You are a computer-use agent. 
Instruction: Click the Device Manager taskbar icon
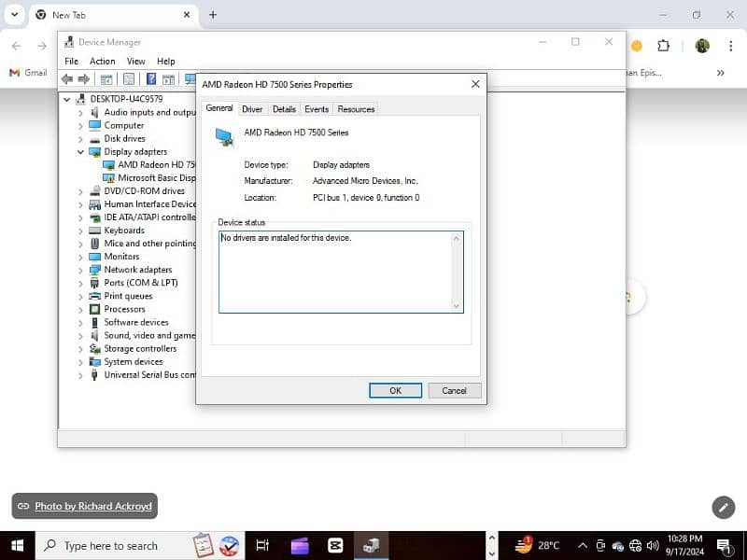point(371,546)
